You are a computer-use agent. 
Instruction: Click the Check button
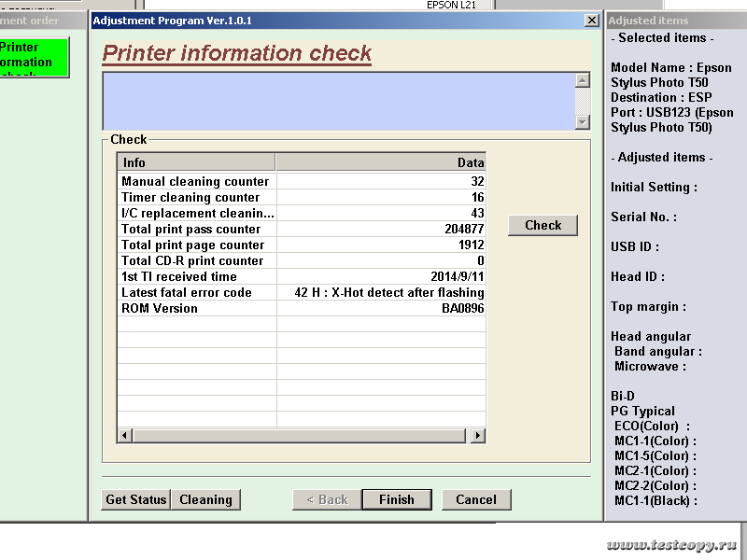(543, 225)
